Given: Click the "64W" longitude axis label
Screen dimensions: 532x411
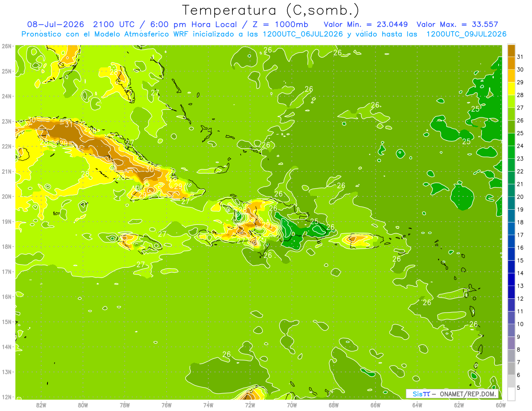Looking at the screenshot, I should pyautogui.click(x=417, y=405).
